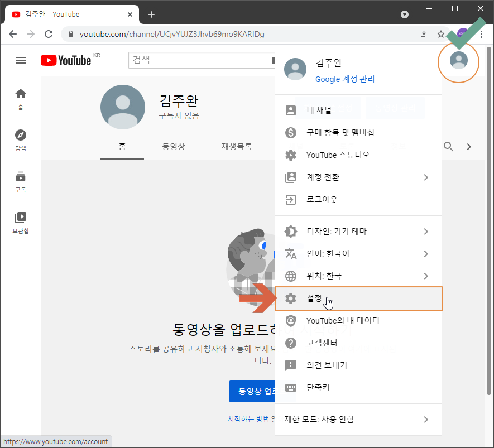Image resolution: width=494 pixels, height=448 pixels.
Task: Click the install app icon in the address bar
Action: (x=423, y=34)
